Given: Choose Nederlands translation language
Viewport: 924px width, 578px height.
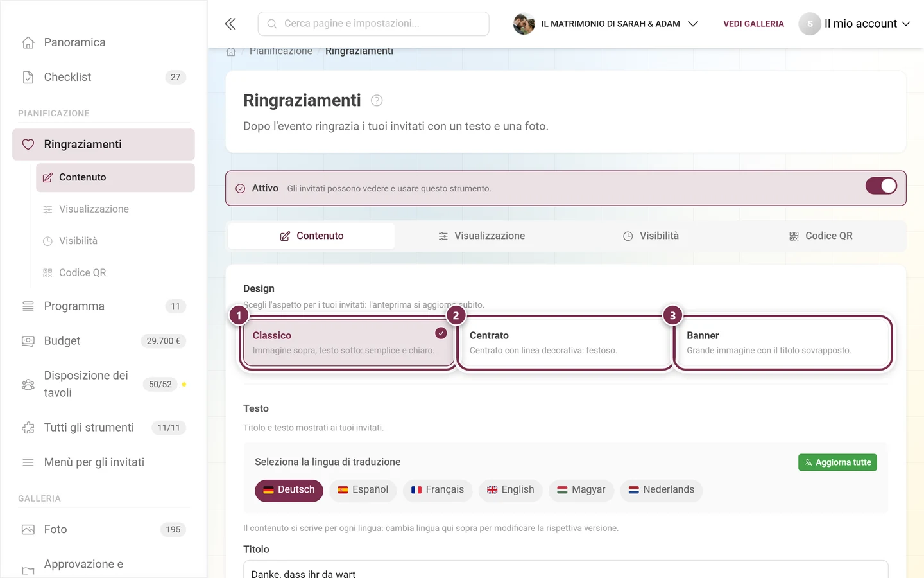Looking at the screenshot, I should click(x=662, y=490).
